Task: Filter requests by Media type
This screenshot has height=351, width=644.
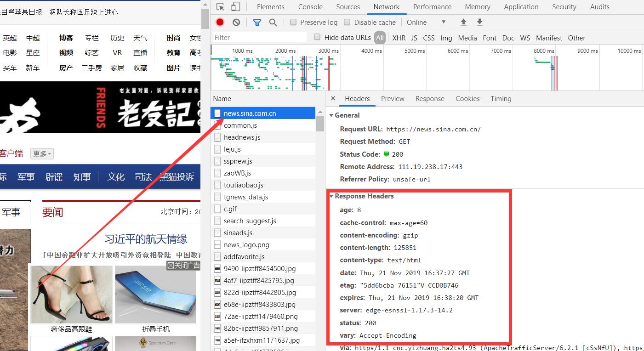Action: click(x=467, y=38)
